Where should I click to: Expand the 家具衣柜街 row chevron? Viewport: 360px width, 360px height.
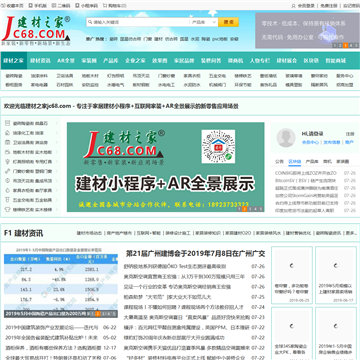[57, 190]
